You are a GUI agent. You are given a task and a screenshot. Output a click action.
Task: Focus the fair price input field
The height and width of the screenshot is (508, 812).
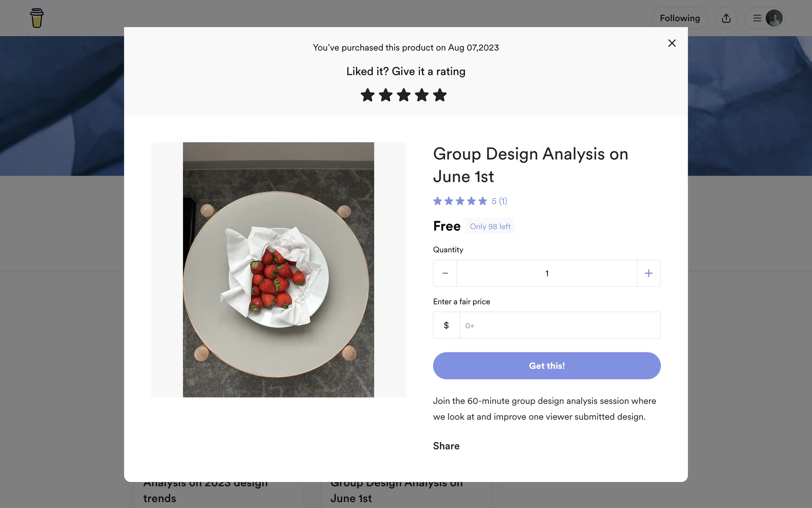coord(560,326)
